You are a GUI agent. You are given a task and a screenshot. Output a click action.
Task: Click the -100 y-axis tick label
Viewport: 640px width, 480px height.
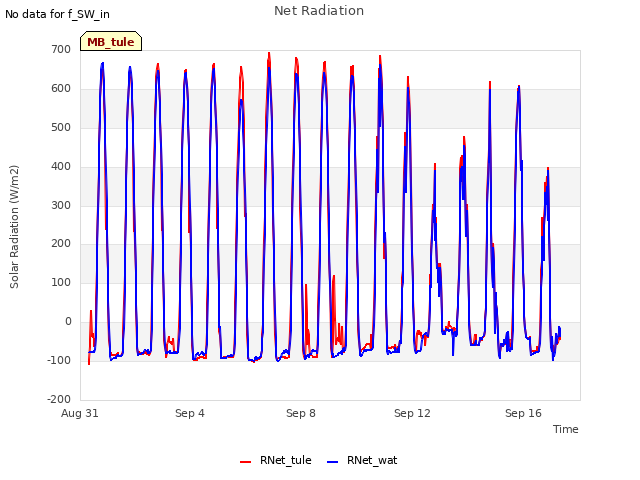[x=59, y=360]
